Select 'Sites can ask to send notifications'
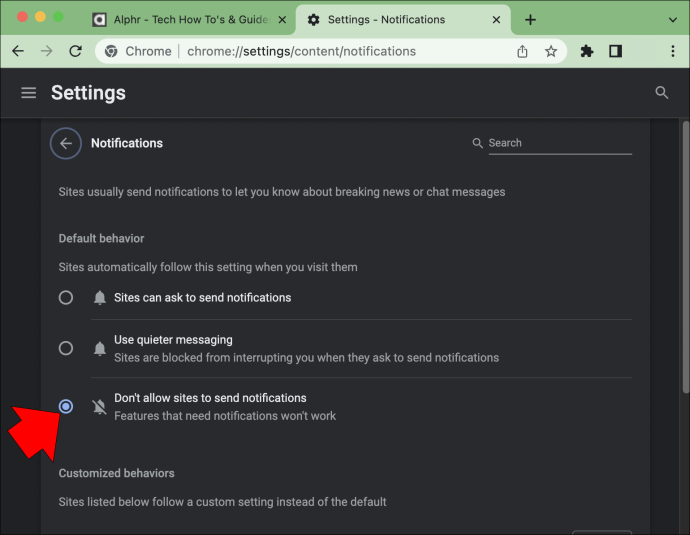Screen dimensions: 690x535 coord(66,298)
